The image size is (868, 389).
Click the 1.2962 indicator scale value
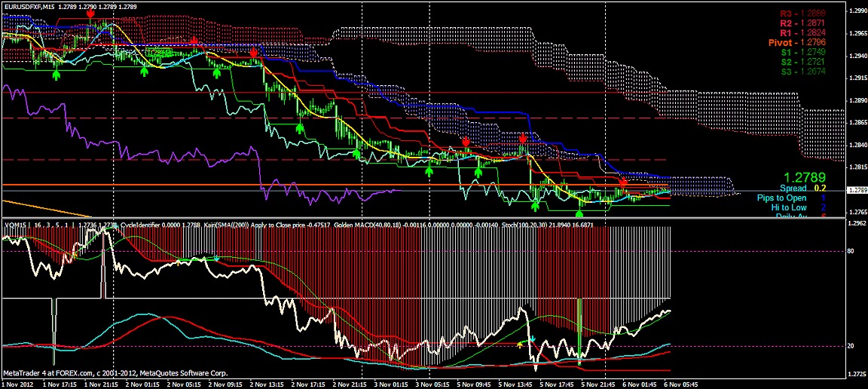[857, 225]
